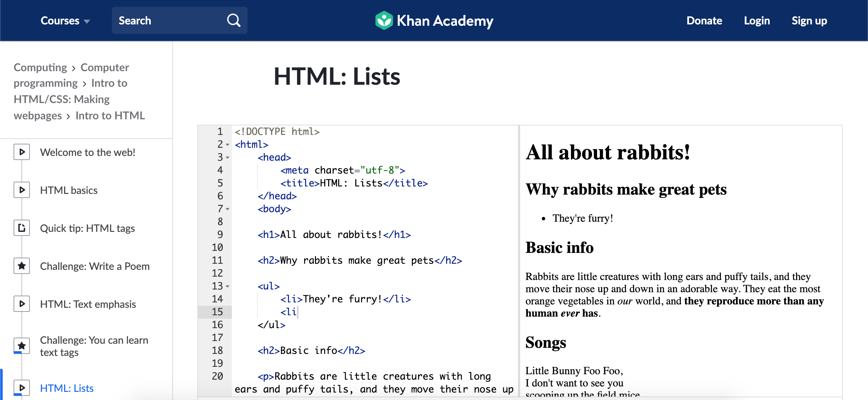The width and height of the screenshot is (868, 400).
Task: Collapse the ul list fold arrow on line 13
Action: pos(227,286)
